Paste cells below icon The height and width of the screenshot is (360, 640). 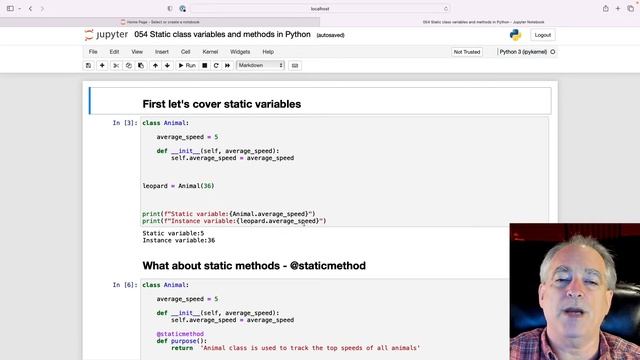tap(141, 65)
